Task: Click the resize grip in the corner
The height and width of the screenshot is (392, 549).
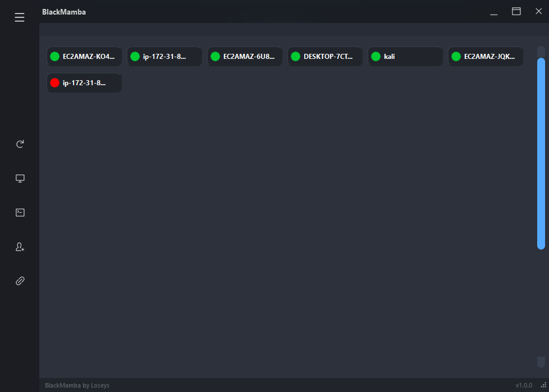Action: [x=543, y=385]
